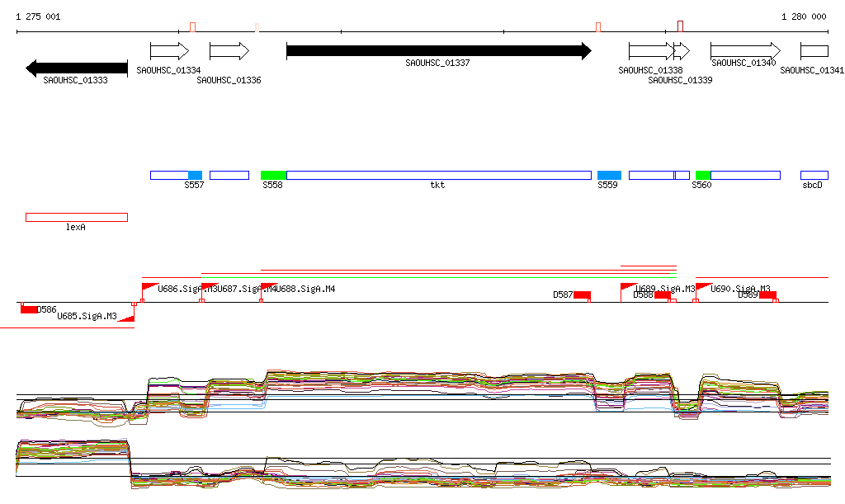
Task: Click the SAOUHSC_01334 white gene arrow
Action: coord(169,51)
